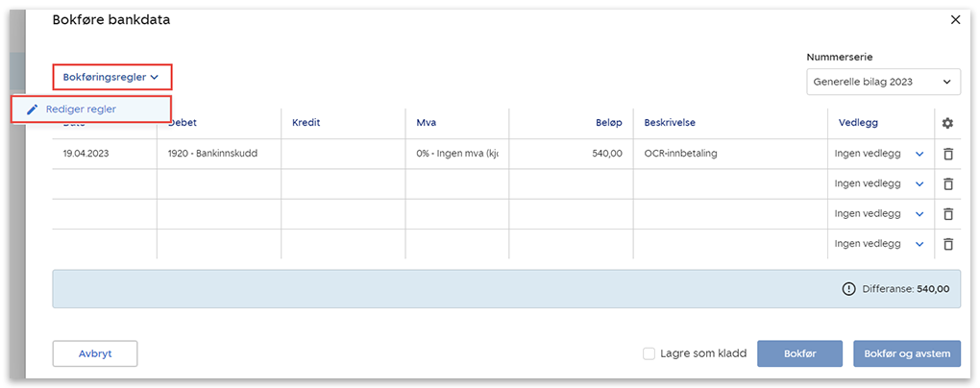The image size is (980, 388).
Task: Expand the Bokføringsregler dropdown
Action: coord(110,77)
